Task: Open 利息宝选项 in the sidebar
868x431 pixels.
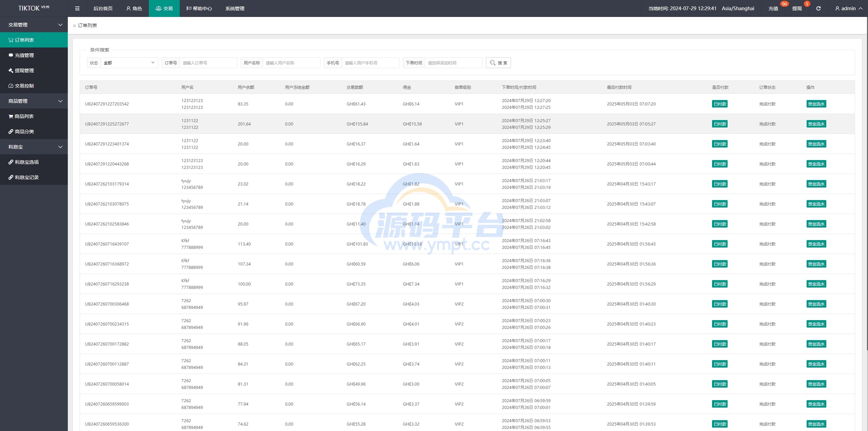Action: pos(34,162)
